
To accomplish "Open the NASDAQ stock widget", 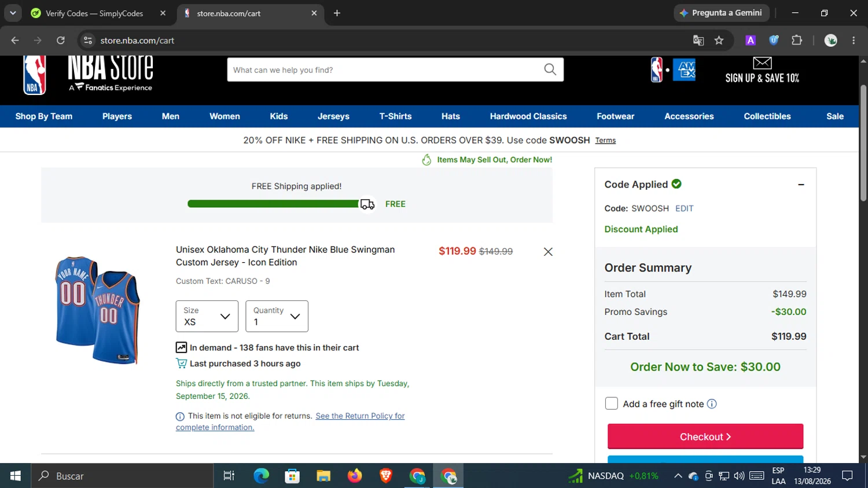I will tap(613, 476).
